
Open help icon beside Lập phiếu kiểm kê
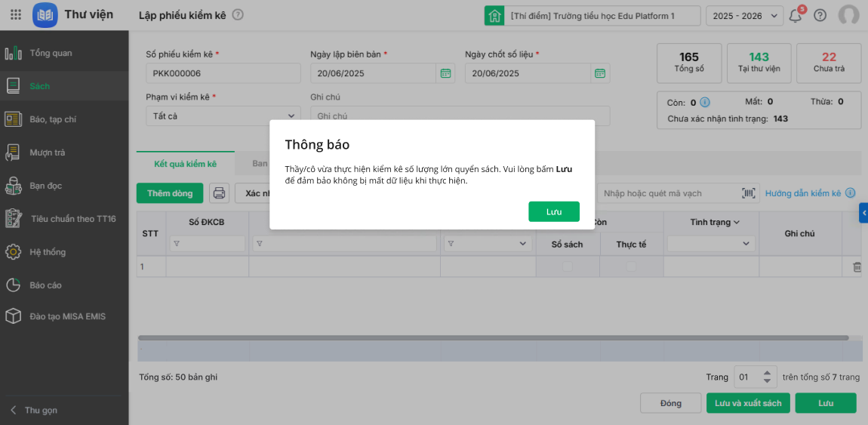[x=238, y=15]
